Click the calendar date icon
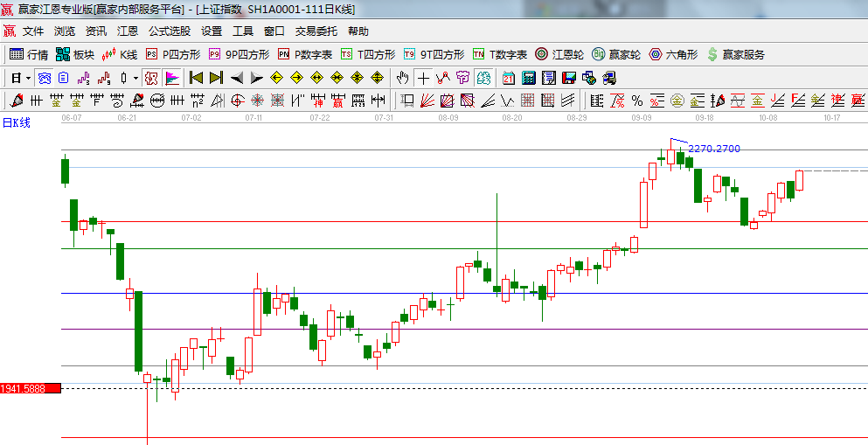 pos(508,78)
